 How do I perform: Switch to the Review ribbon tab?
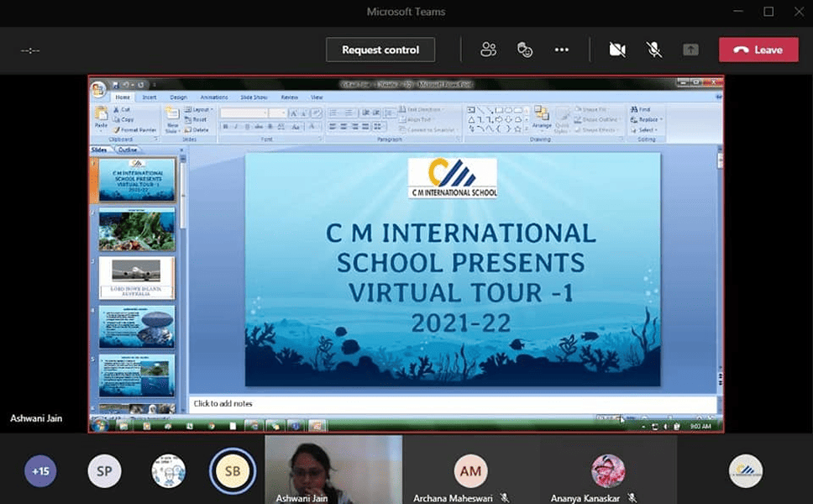click(x=289, y=97)
